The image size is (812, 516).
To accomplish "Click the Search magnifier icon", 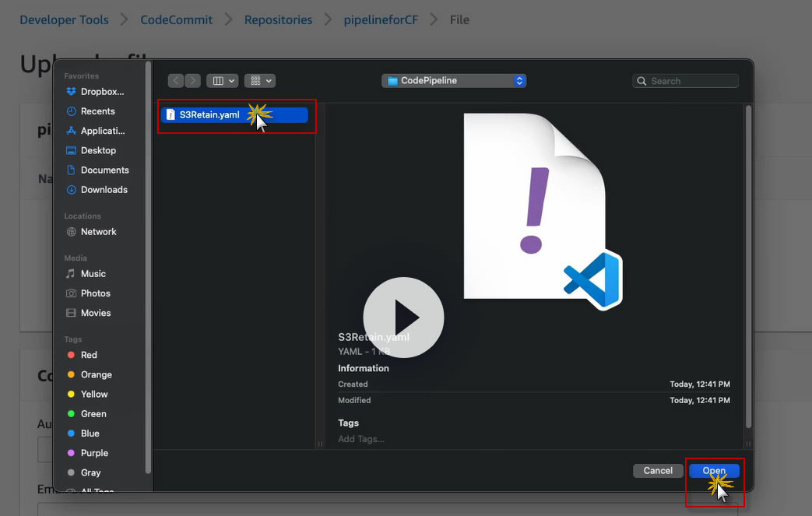I will click(642, 81).
